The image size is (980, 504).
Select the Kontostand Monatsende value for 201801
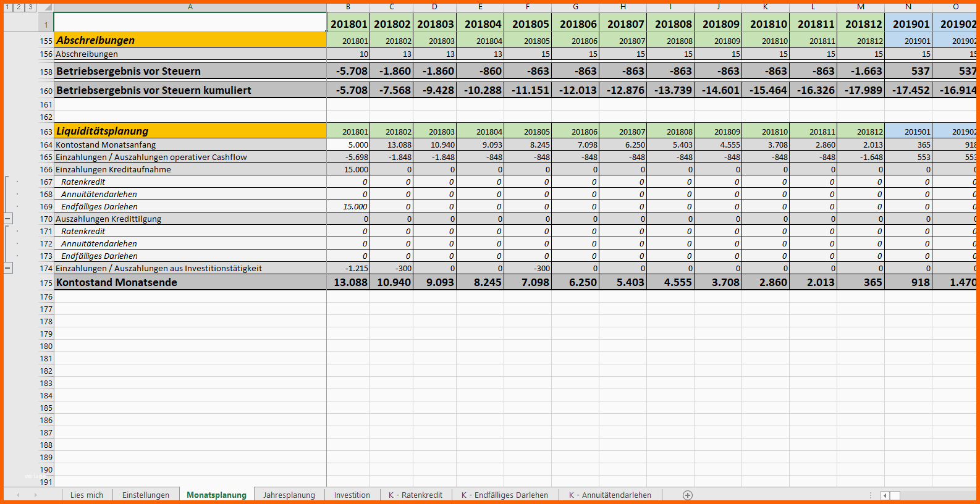tap(348, 282)
